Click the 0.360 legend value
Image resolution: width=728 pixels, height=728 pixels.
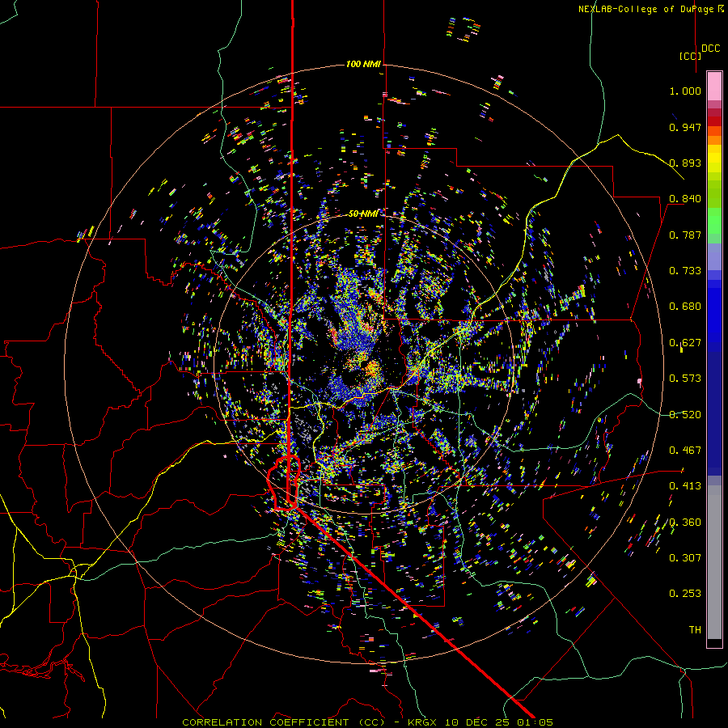[x=685, y=523]
